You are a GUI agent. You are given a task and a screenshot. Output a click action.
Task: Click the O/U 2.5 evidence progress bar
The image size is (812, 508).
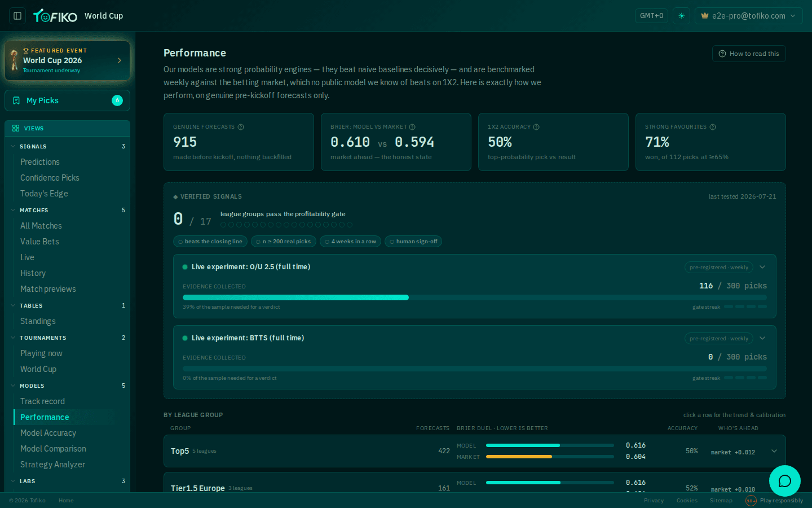coord(475,297)
